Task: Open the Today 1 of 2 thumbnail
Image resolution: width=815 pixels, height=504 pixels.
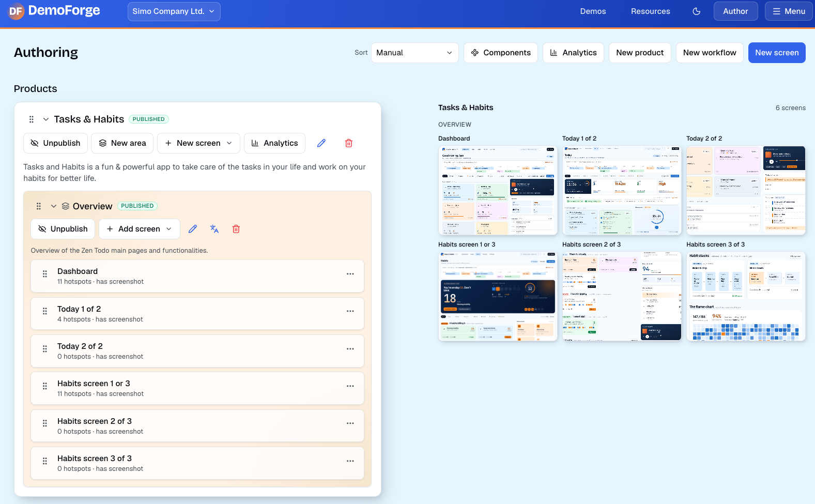Action: [x=622, y=190]
